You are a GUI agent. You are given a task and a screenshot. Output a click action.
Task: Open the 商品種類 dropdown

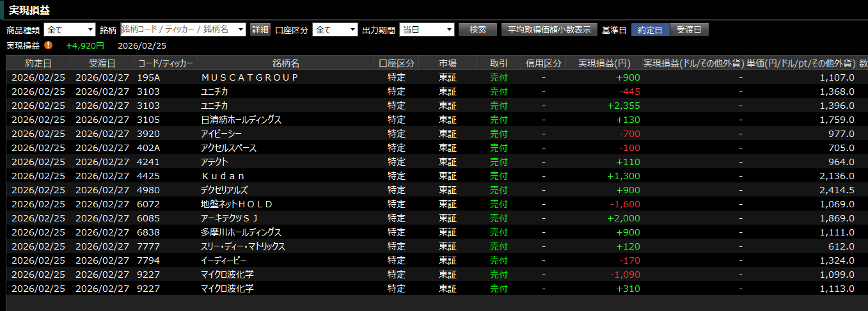[x=69, y=29]
